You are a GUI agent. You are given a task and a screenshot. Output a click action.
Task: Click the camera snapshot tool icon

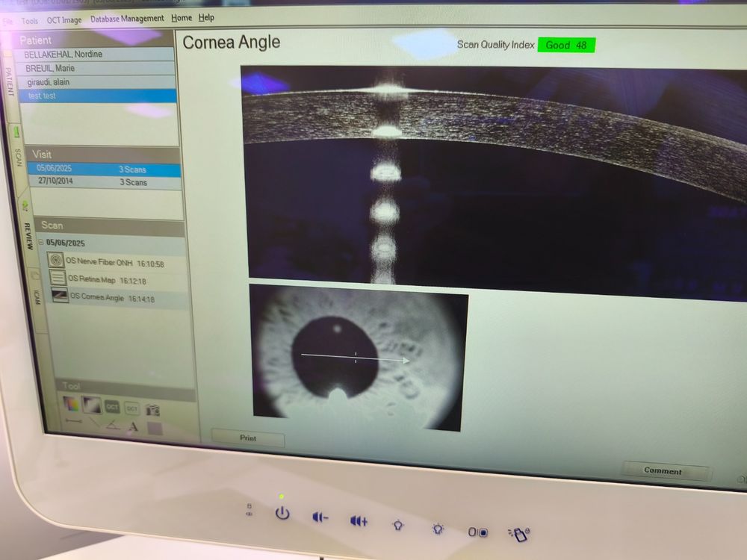tap(152, 409)
